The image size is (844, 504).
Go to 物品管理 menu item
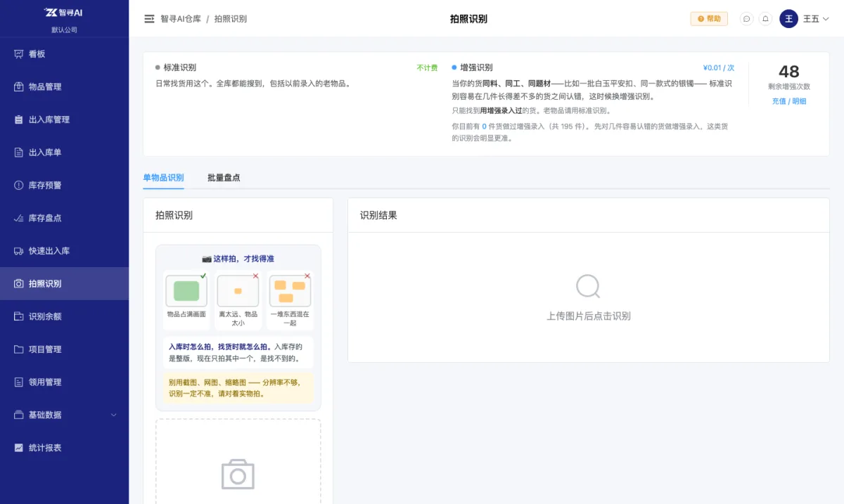[x=64, y=87]
